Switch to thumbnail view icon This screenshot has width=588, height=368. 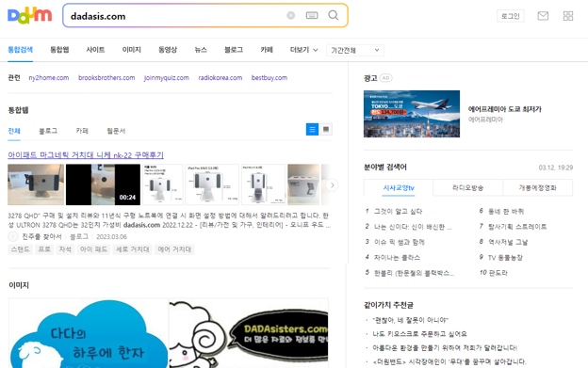click(326, 130)
